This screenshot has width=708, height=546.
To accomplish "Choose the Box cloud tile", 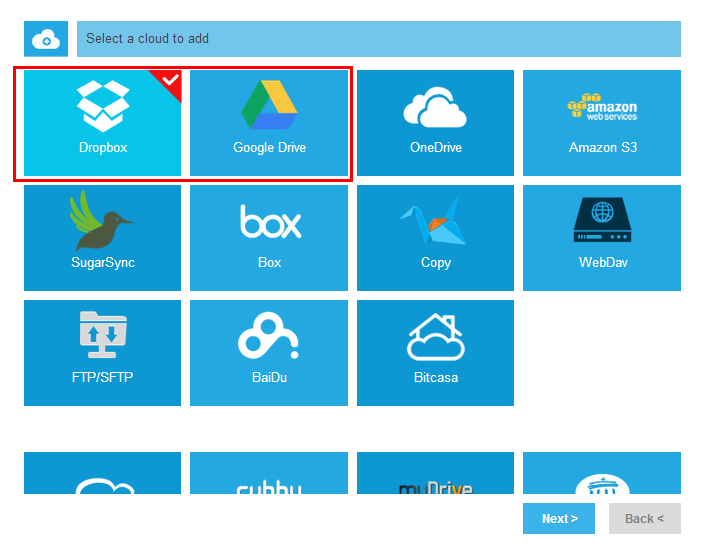I will [269, 238].
